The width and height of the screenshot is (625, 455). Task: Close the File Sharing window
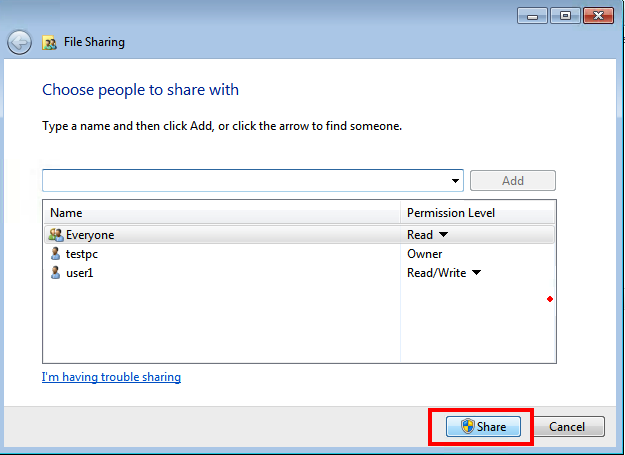point(598,16)
